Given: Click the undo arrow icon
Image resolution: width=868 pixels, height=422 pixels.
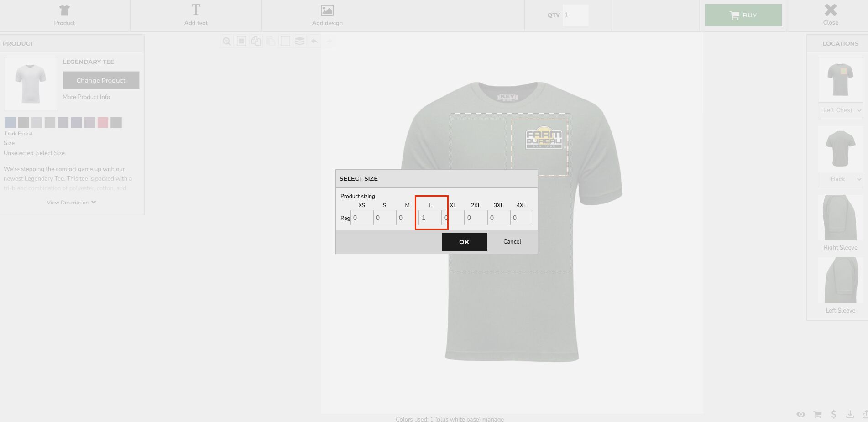Looking at the screenshot, I should coord(314,42).
